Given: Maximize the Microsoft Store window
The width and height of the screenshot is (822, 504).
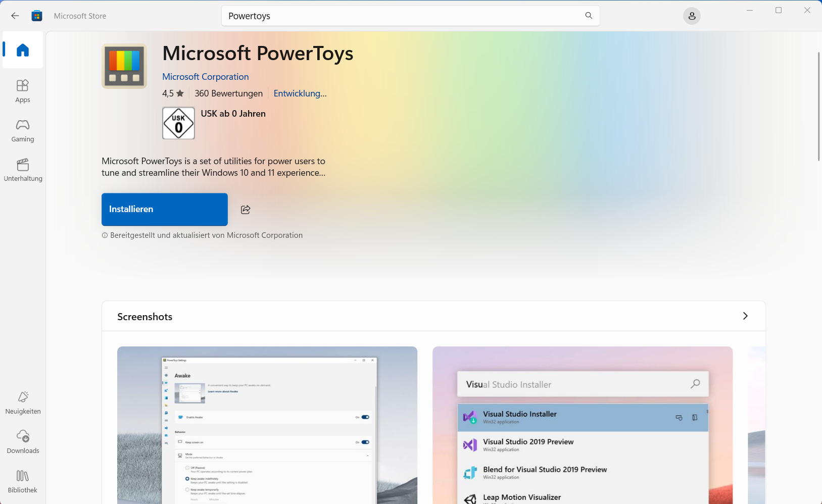Looking at the screenshot, I should (779, 10).
